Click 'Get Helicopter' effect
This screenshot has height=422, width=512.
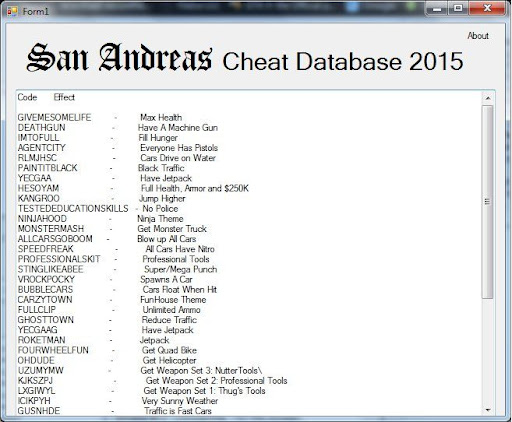(169, 360)
